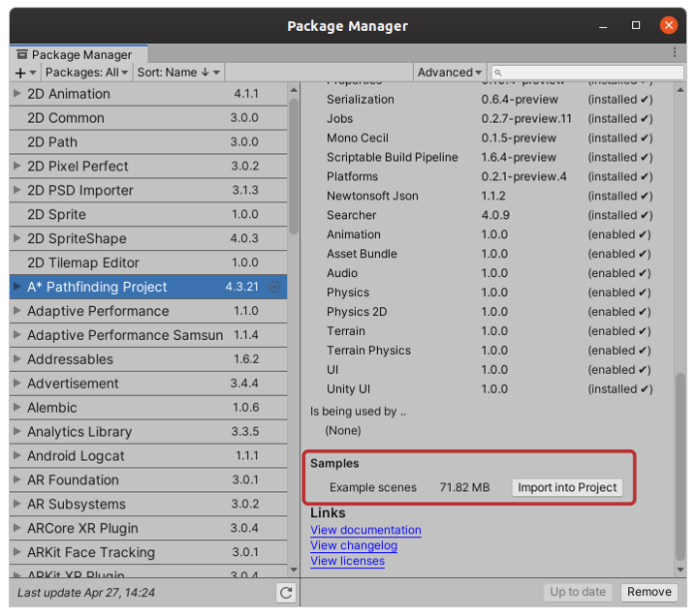Select the Addressables package row
The width and height of the screenshot is (696, 616).
click(x=149, y=359)
